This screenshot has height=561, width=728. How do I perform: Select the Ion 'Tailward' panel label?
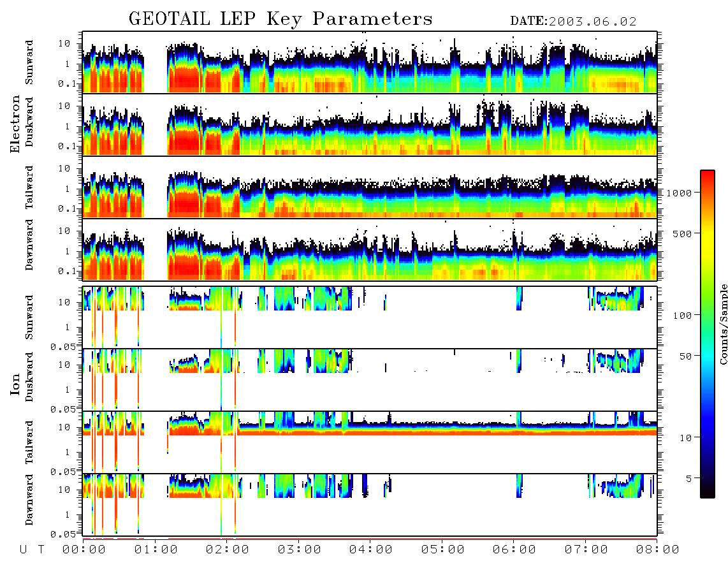[x=29, y=442]
